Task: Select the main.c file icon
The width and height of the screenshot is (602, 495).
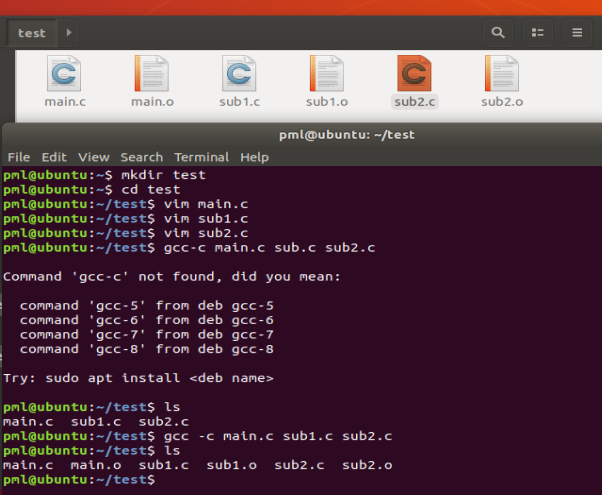Action: [64, 73]
